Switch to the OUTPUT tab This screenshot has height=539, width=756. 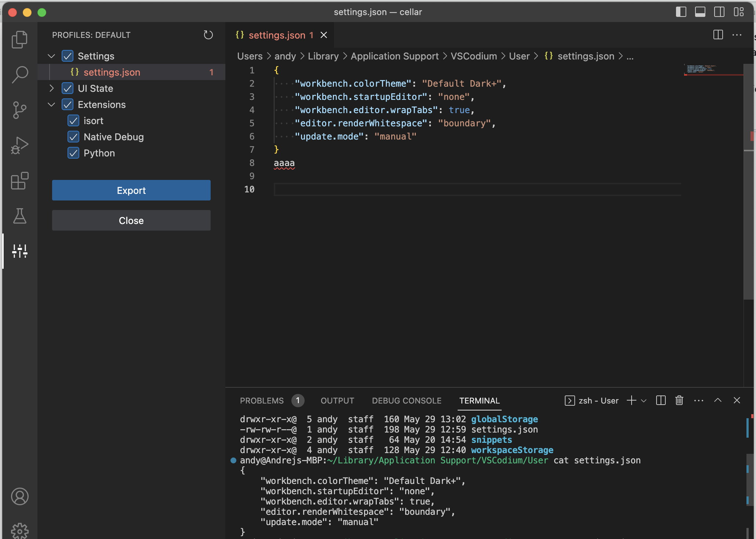337,401
